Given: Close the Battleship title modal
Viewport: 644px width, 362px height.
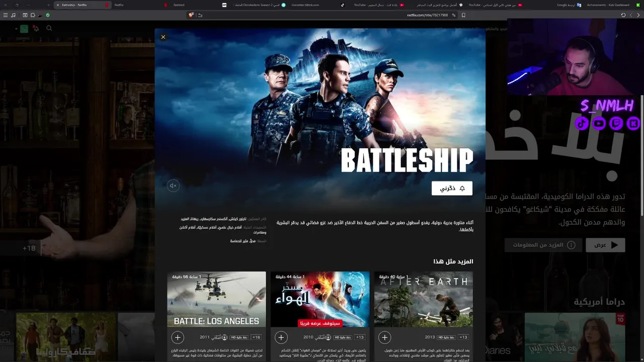Looking at the screenshot, I should (163, 37).
